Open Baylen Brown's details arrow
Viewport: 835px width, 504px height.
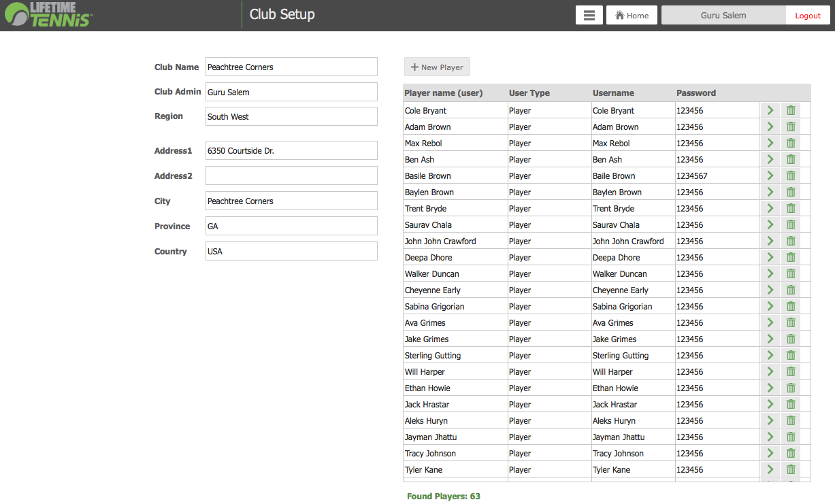tap(770, 192)
